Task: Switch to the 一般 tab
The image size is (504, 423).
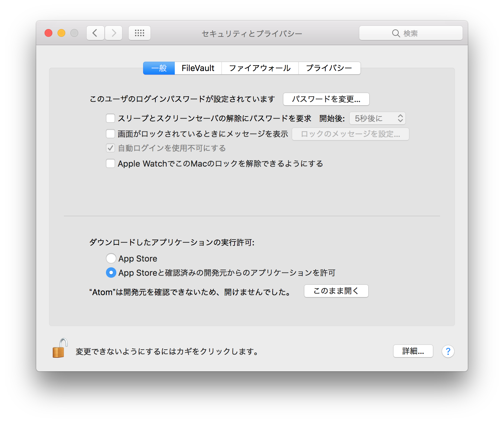Action: 159,68
